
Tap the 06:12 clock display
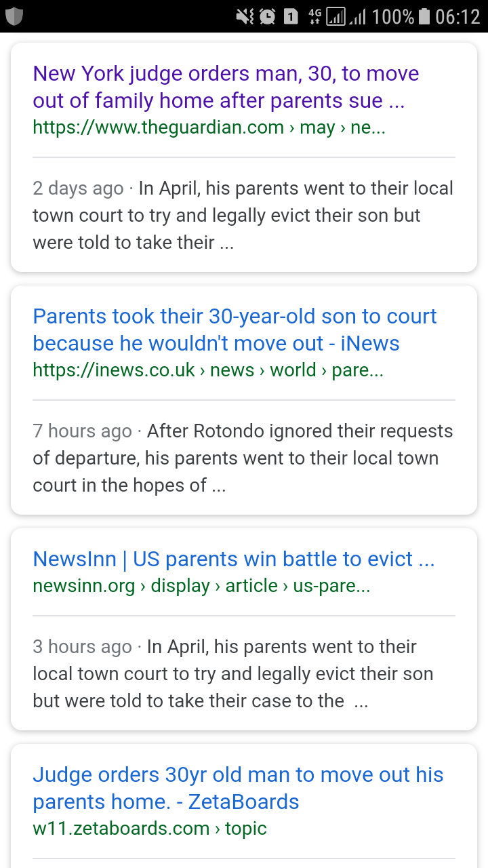[x=457, y=16]
